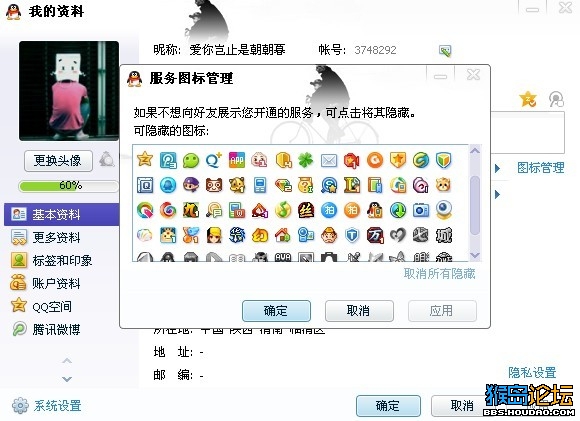Screen dimensions: 580x421
Task: Select the colorful diamond level-2 icon
Action: 283,185
